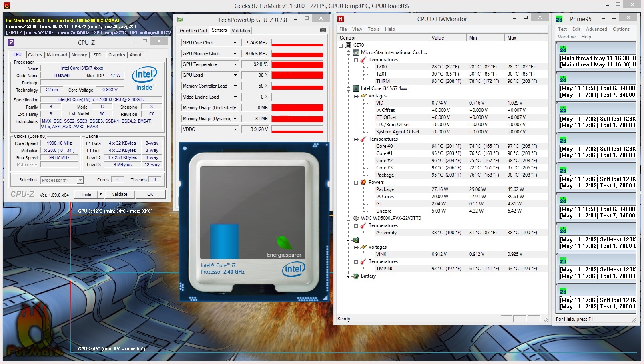Select the GE70 computer icon in HWMonitor
This screenshot has height=364, width=644.
tap(349, 45)
